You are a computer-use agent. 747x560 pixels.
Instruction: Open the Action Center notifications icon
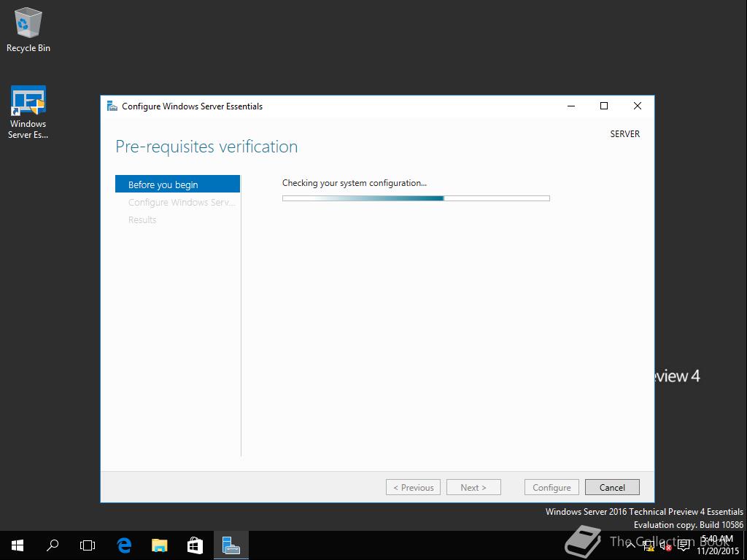(684, 545)
